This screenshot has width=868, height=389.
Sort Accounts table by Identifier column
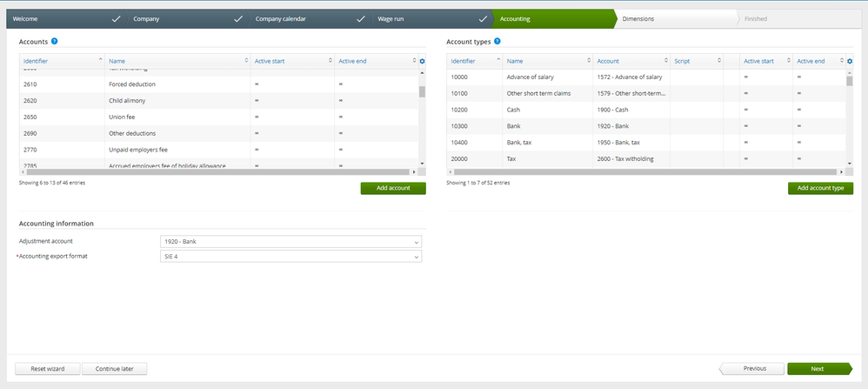(62, 61)
